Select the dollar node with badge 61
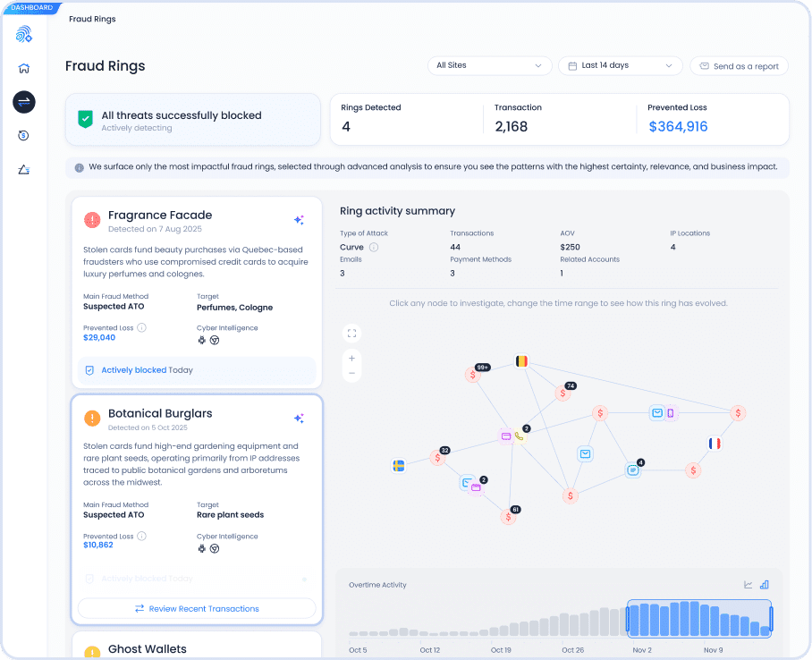Screen dimensions: 812x660 click(x=508, y=517)
